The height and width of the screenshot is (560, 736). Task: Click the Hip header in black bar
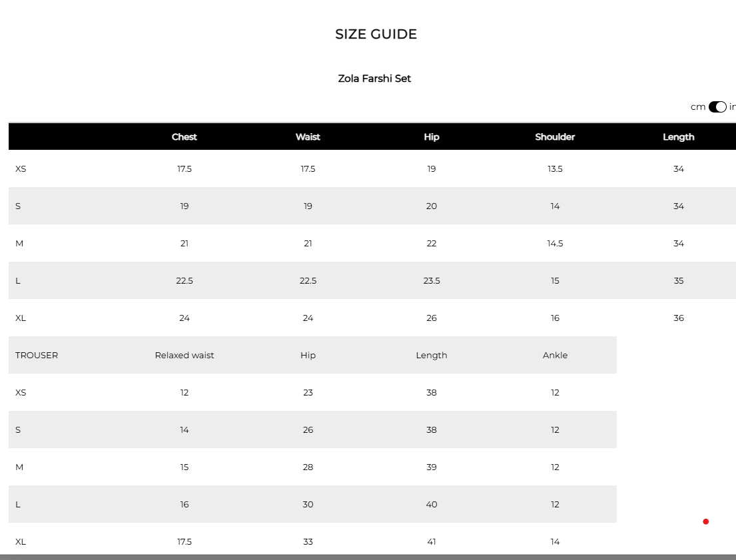point(432,137)
